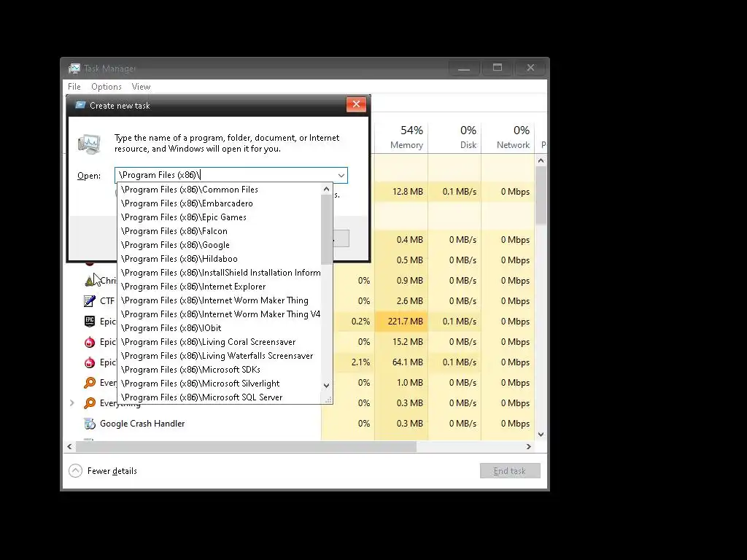This screenshot has height=560, width=747.
Task: Select \Program Files (x86)\Hildaboo suggestion
Action: coord(219,259)
